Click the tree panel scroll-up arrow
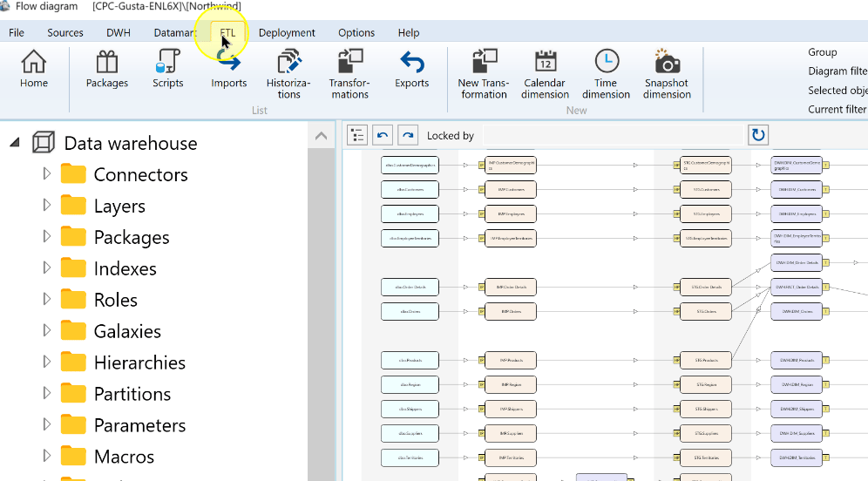Viewport: 868px width, 481px height. [321, 136]
